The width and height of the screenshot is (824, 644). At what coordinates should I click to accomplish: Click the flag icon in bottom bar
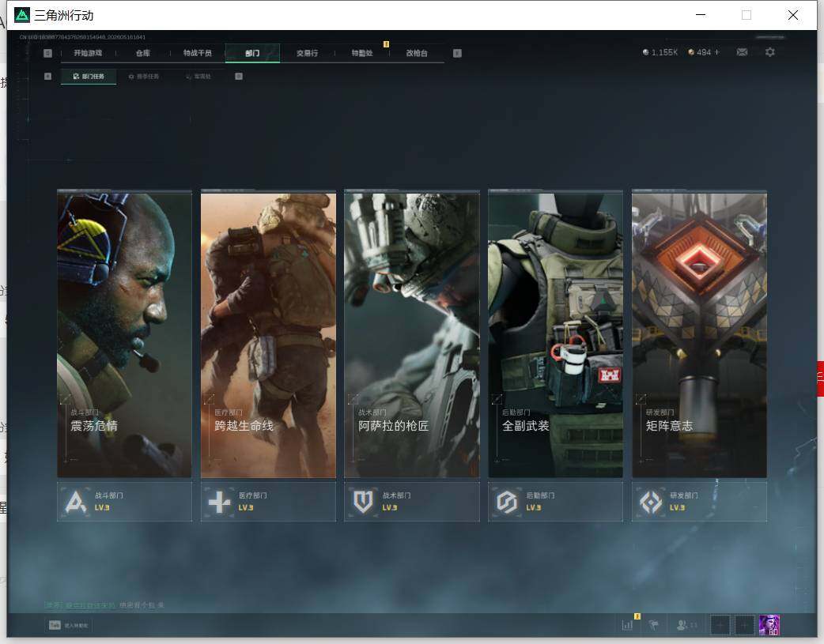click(654, 625)
